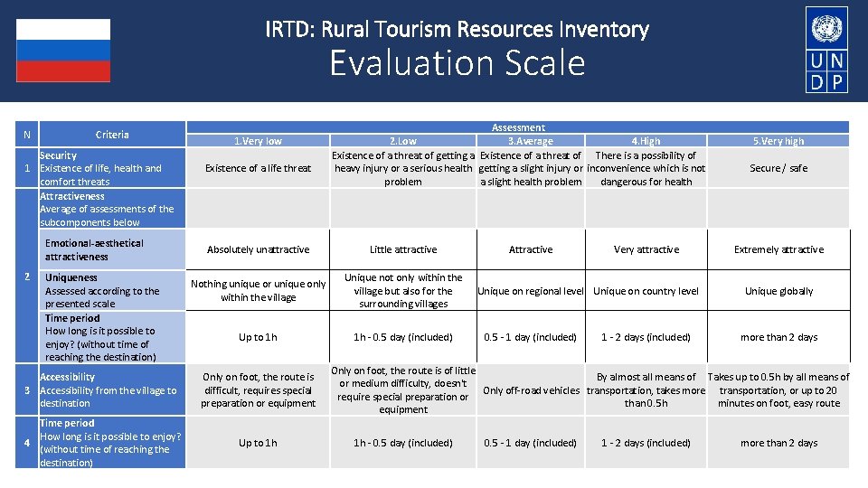Click the "Attractiveness" criteria cell

point(112,209)
